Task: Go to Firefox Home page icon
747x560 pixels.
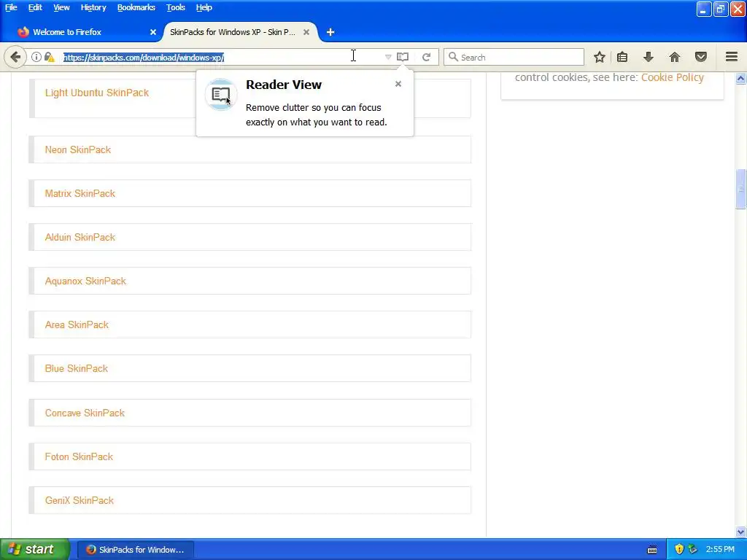Action: point(675,57)
